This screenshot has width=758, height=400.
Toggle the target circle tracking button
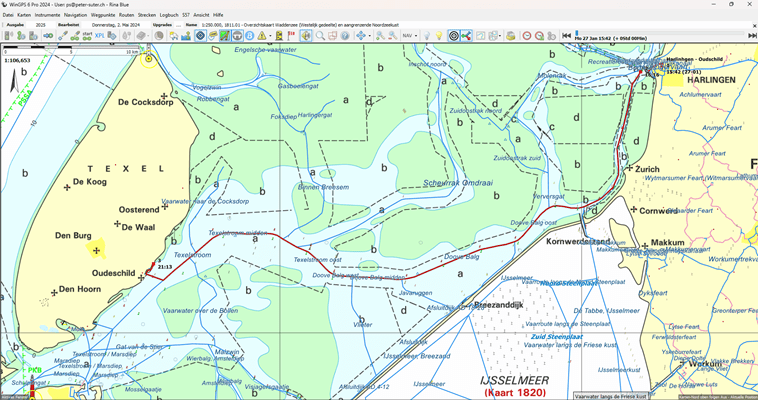453,36
